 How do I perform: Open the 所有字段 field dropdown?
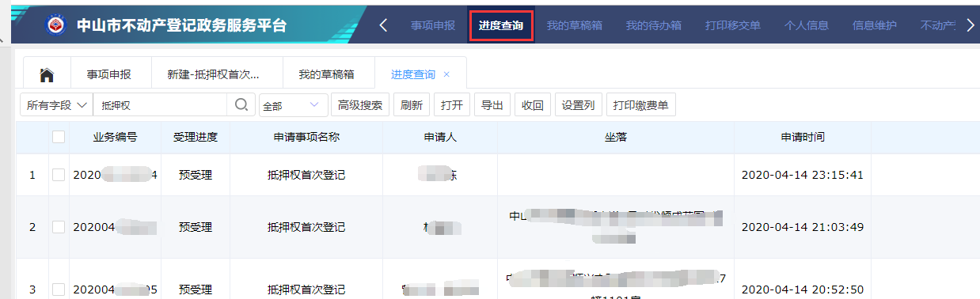[x=56, y=104]
